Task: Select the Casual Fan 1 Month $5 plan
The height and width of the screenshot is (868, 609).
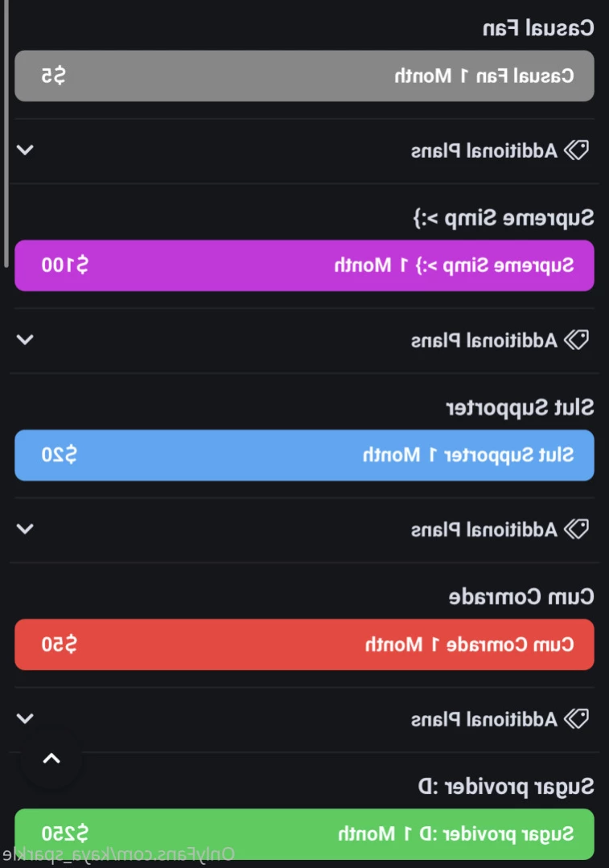Action: pyautogui.click(x=304, y=76)
